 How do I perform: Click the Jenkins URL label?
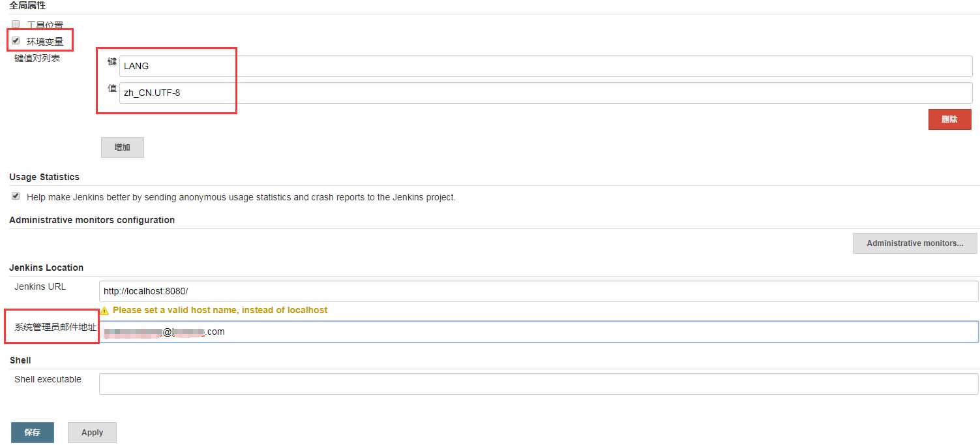click(40, 286)
